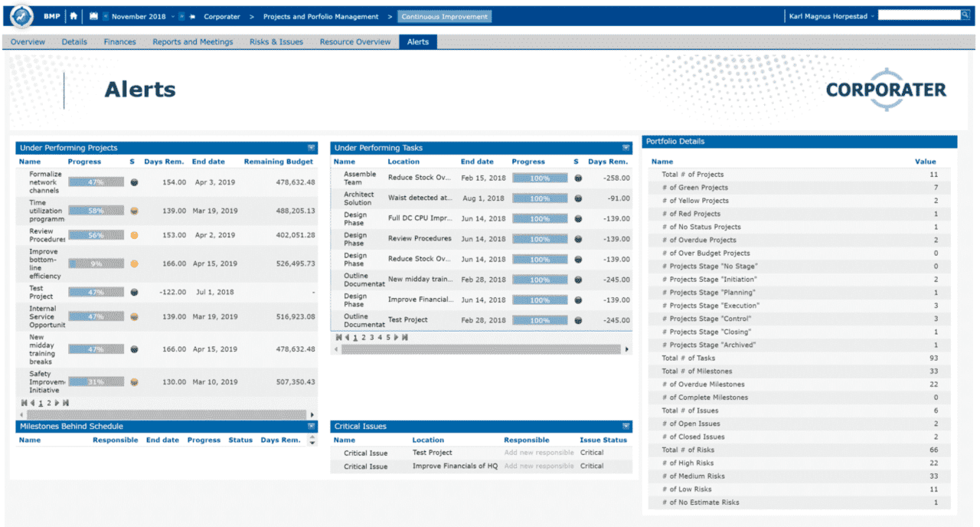Screen dimensions: 980x527
Task: Click the 9% progress bar for Improve bottom-line efficiency
Action: tap(96, 263)
